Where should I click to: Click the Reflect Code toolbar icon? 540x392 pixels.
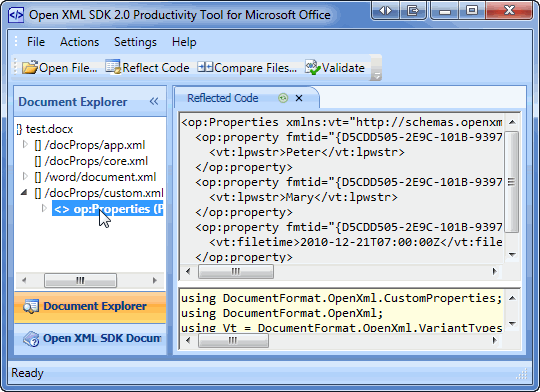pyautogui.click(x=113, y=67)
